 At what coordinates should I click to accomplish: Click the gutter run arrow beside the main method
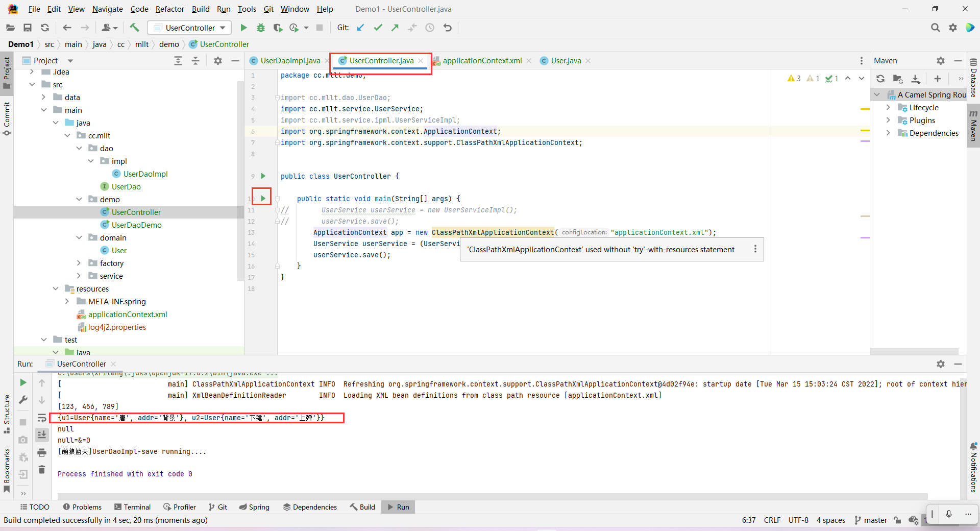pos(263,198)
